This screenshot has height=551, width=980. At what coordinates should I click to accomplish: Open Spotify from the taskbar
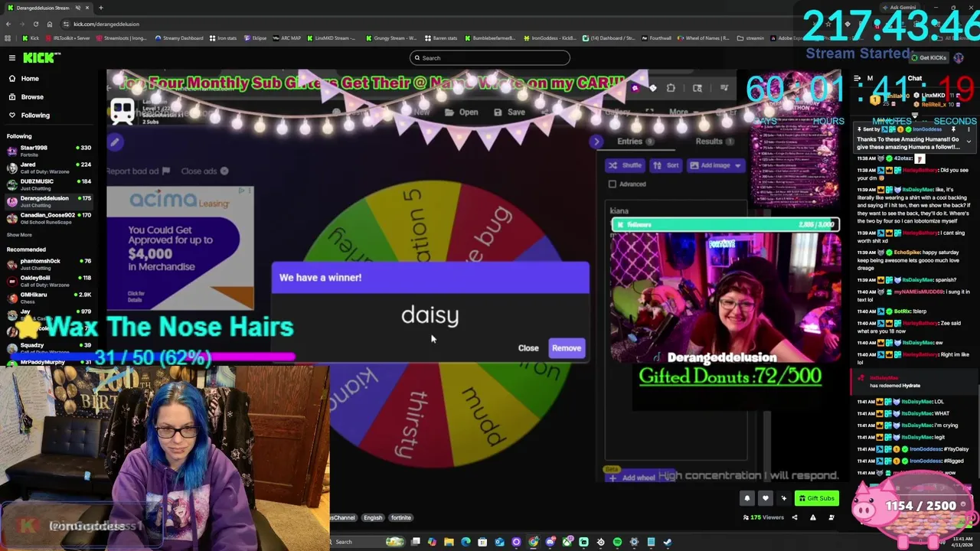pyautogui.click(x=617, y=542)
